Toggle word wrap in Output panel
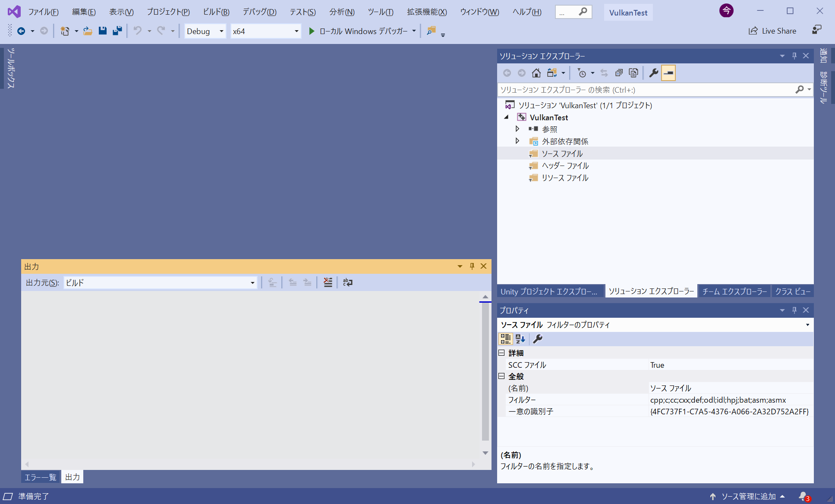This screenshot has height=504, width=835. tap(348, 282)
